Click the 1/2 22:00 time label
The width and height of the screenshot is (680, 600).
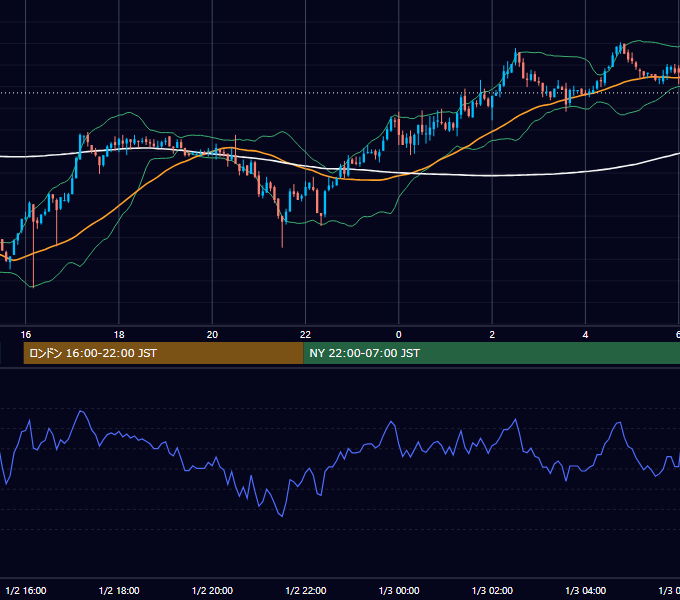pos(306,590)
